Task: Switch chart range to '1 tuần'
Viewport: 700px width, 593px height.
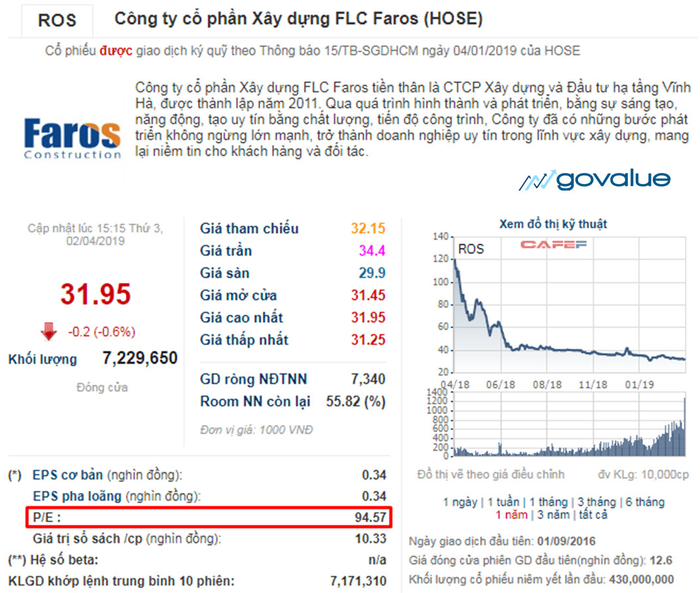Action: [x=503, y=503]
